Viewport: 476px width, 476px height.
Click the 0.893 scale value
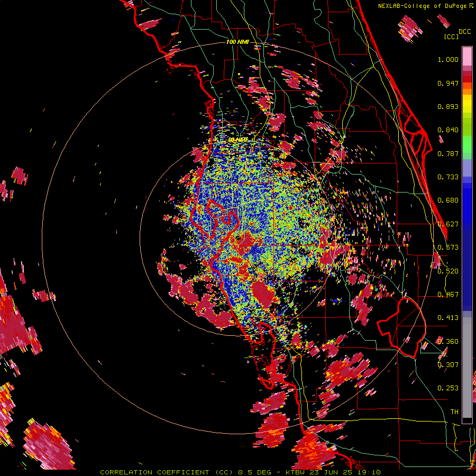[x=448, y=106]
